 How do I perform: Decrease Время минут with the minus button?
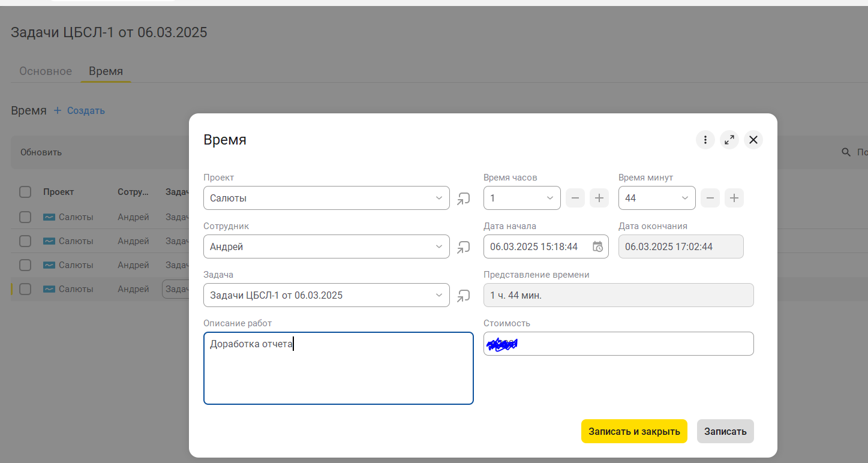[x=710, y=198]
